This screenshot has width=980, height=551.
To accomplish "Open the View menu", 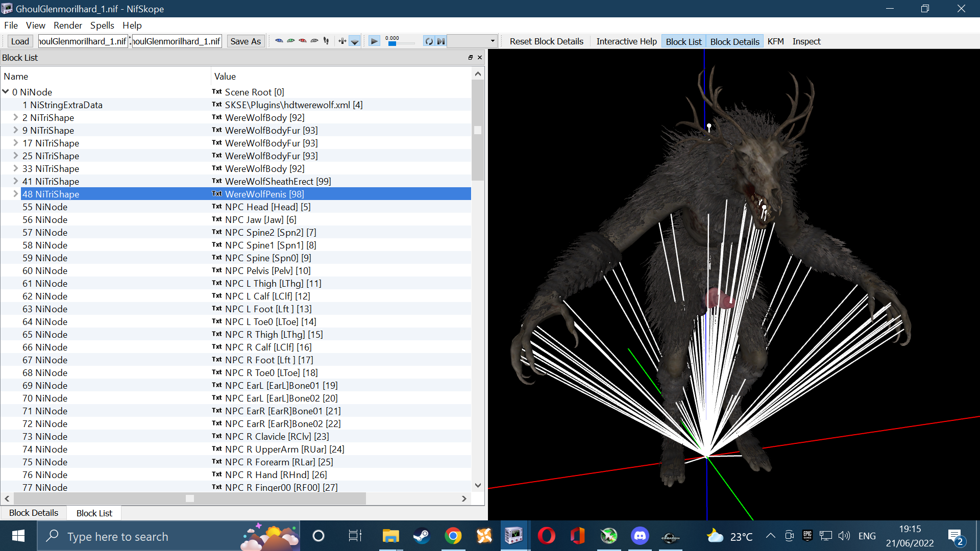I will (36, 25).
